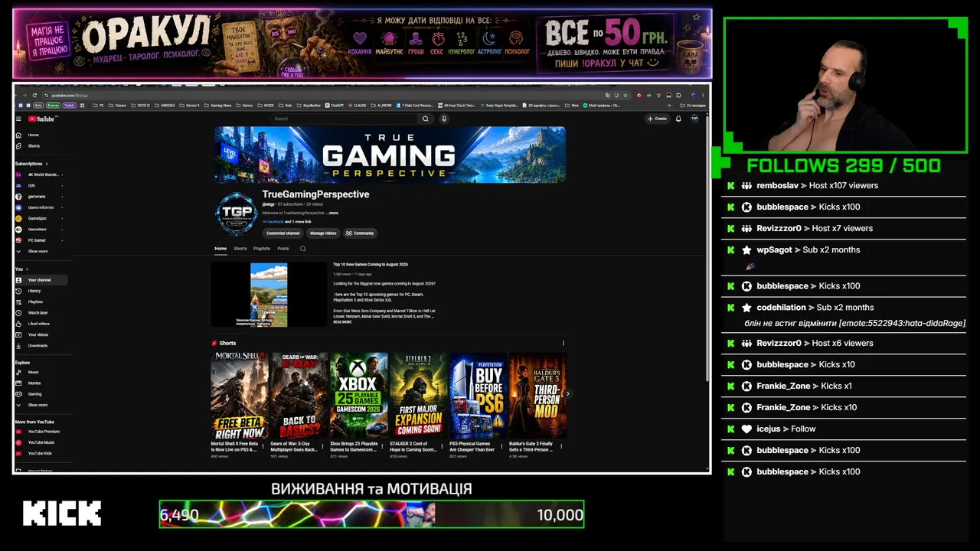The height and width of the screenshot is (551, 980).
Task: Open Downloads in the sidebar
Action: point(40,345)
